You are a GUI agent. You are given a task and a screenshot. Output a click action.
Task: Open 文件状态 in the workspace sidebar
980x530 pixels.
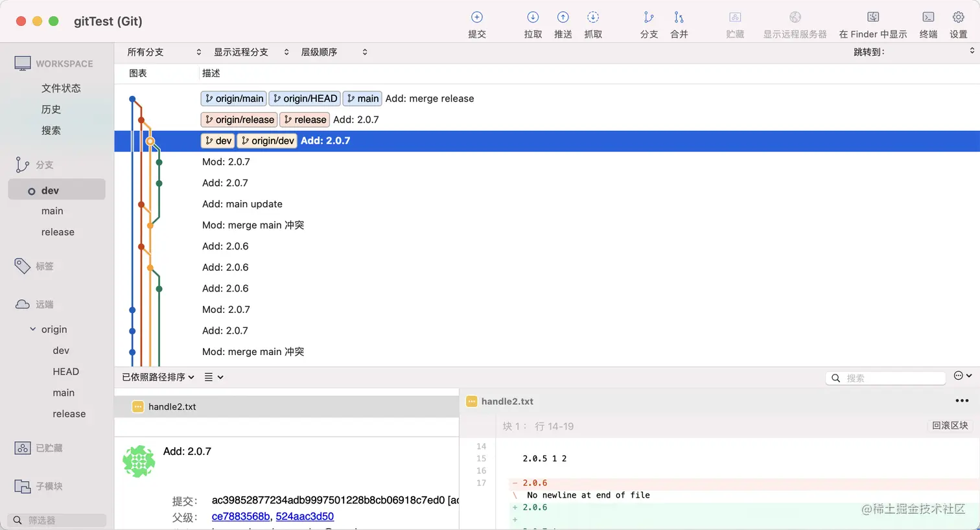(61, 88)
